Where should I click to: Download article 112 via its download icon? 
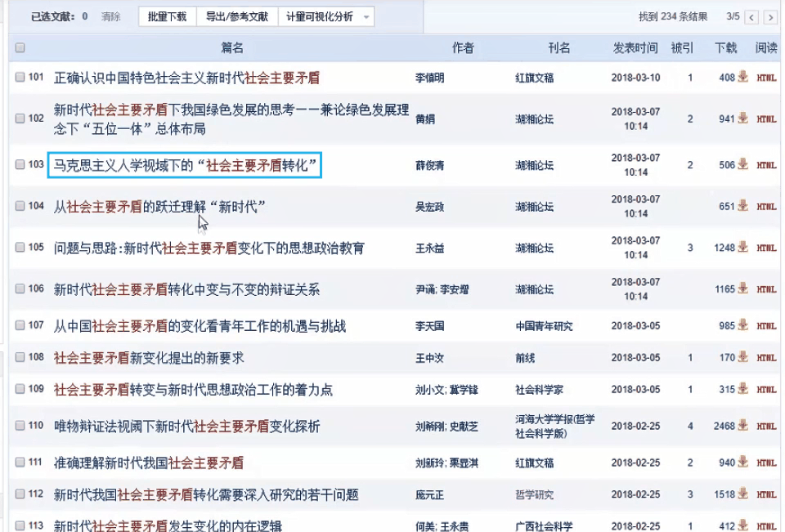pyautogui.click(x=743, y=494)
